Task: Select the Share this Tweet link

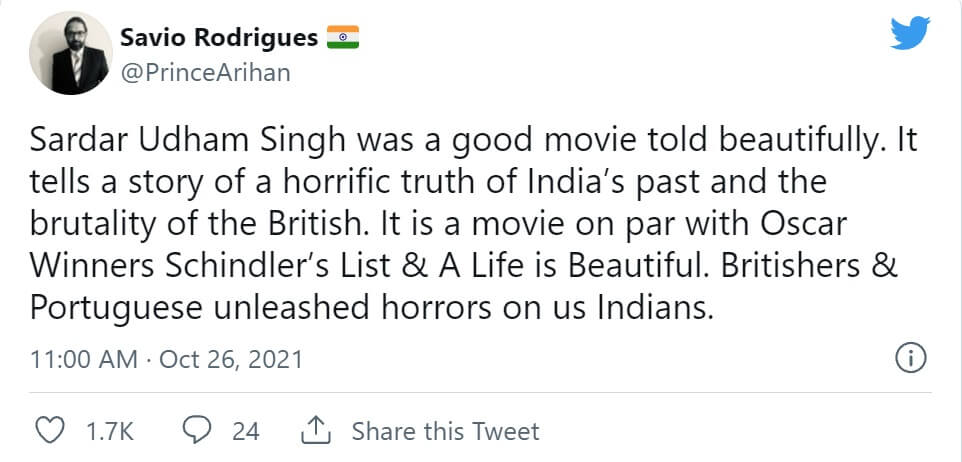Action: point(445,431)
